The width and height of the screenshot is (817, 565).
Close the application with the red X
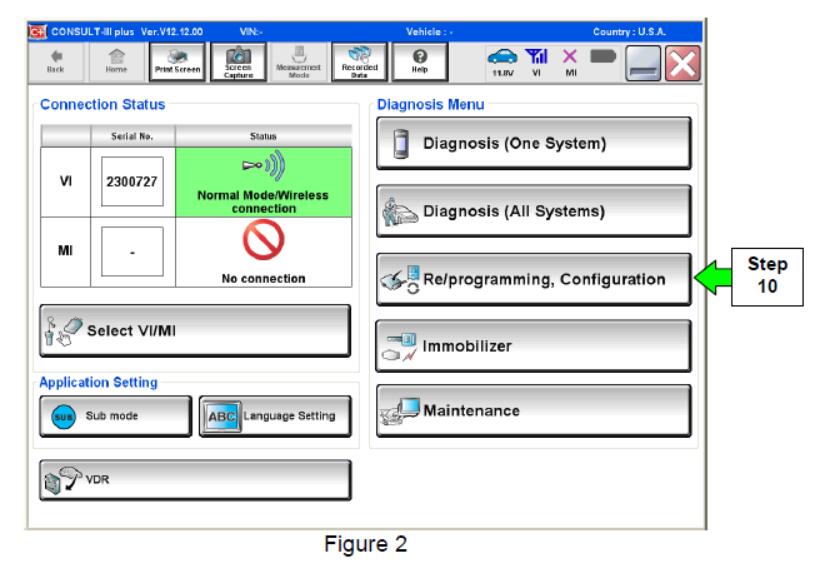click(x=683, y=63)
